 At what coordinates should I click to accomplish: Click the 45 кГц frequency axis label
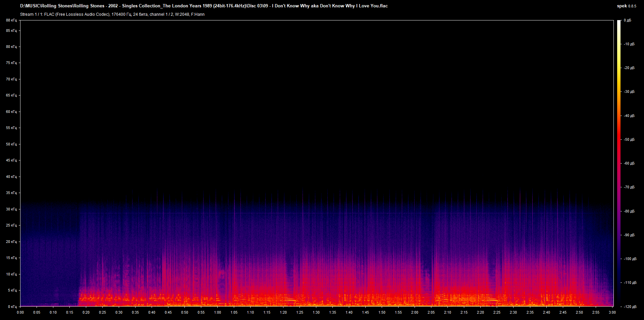click(12, 161)
